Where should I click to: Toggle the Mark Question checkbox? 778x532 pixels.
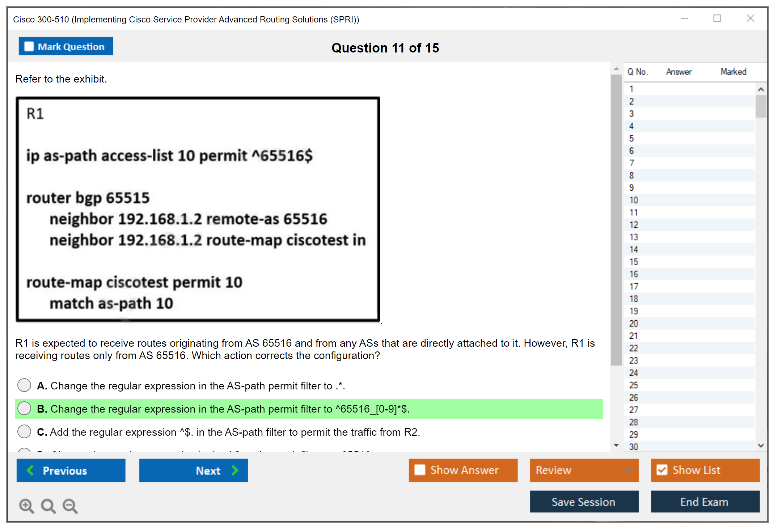tap(29, 47)
